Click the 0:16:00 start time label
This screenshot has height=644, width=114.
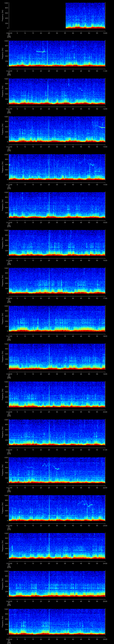point(9,298)
